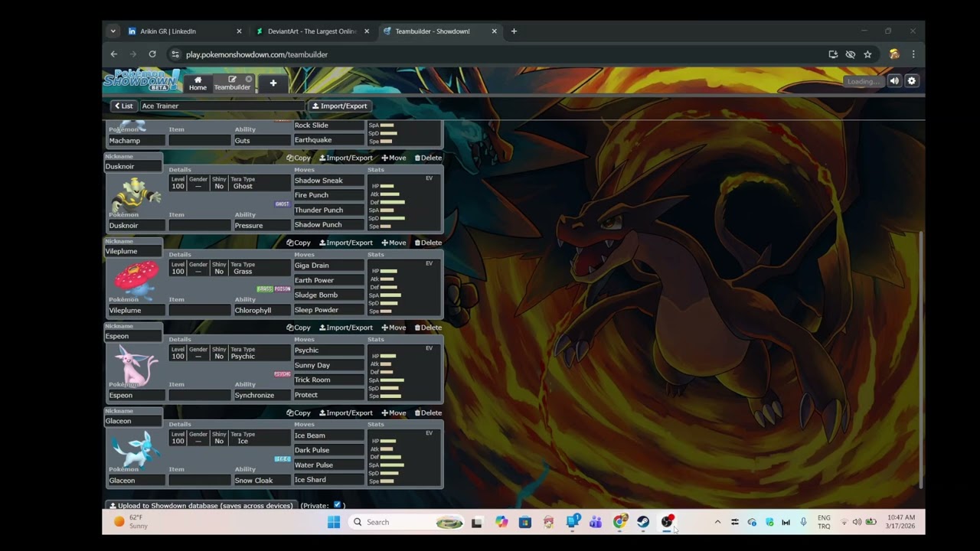Image resolution: width=980 pixels, height=551 pixels.
Task: Edit the Vileplume nickname field
Action: tap(133, 251)
